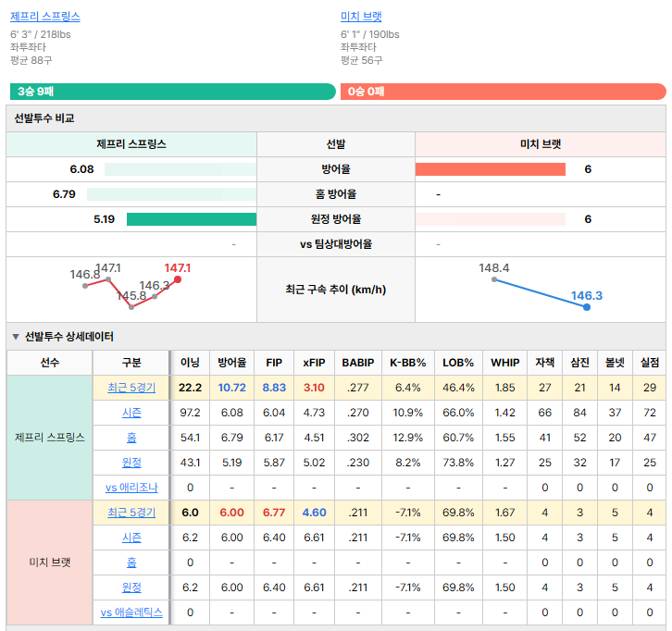The width and height of the screenshot is (672, 631).
Task: Collapse 선발투수 상세데이터 section triangle
Action: click(x=16, y=337)
